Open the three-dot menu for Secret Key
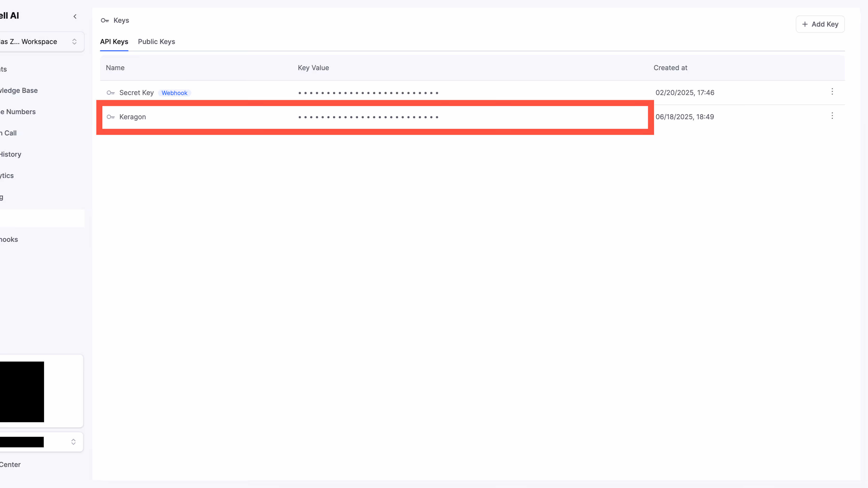 coord(832,91)
